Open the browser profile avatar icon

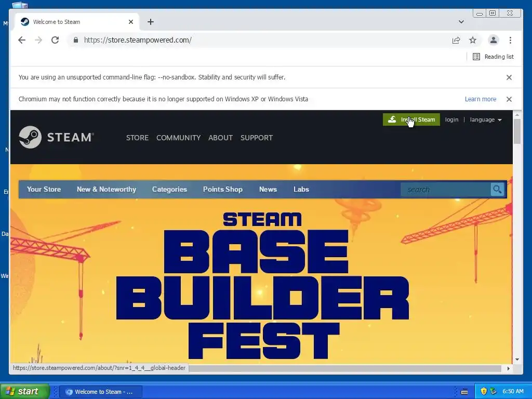point(494,40)
